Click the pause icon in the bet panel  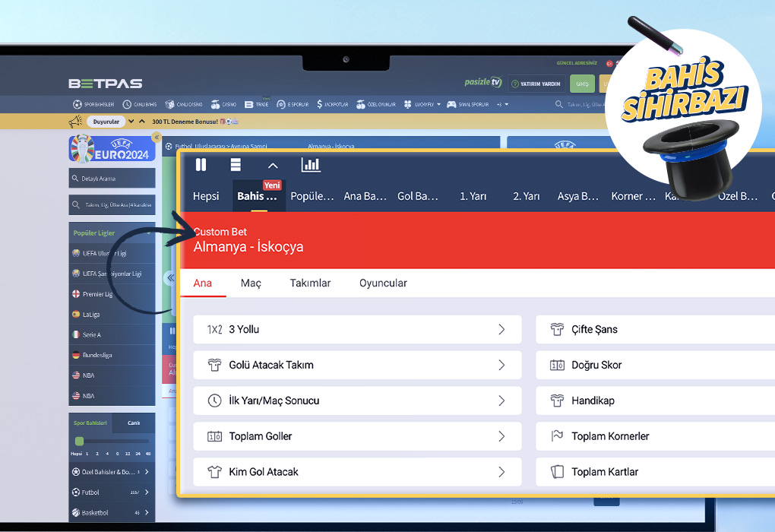201,165
